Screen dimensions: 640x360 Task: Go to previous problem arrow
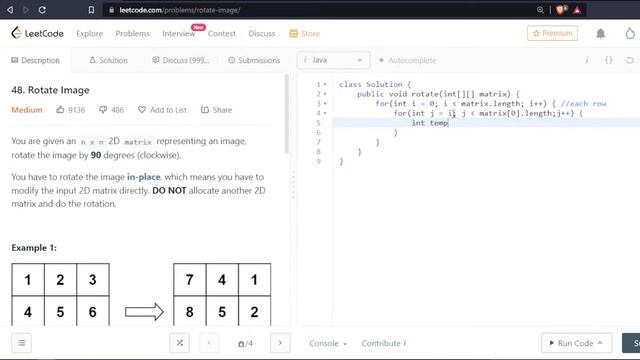[x=209, y=343]
